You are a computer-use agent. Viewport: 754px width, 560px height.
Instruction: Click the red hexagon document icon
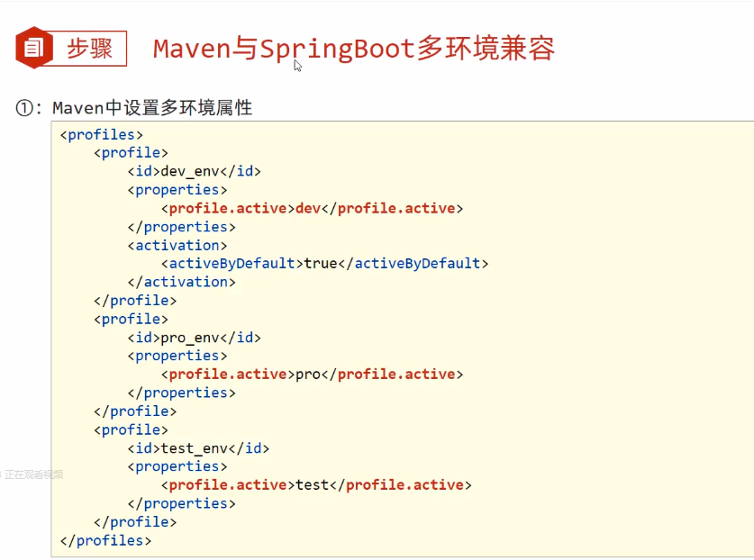[33, 48]
